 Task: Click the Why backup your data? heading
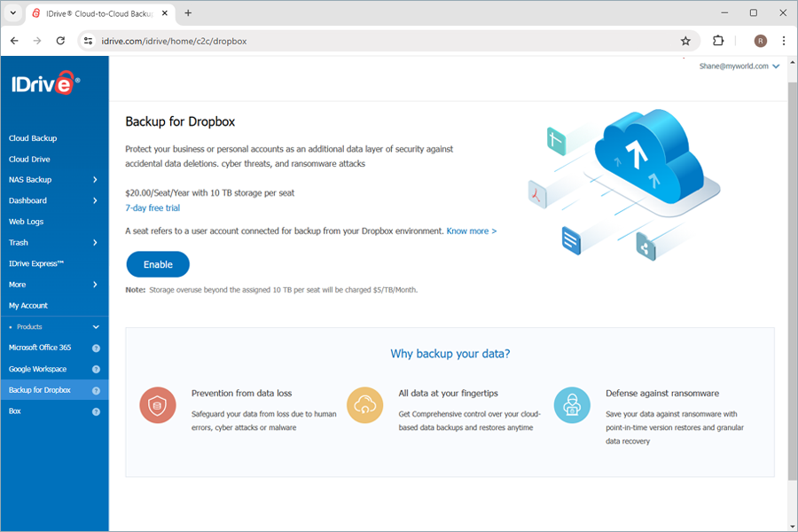(450, 354)
